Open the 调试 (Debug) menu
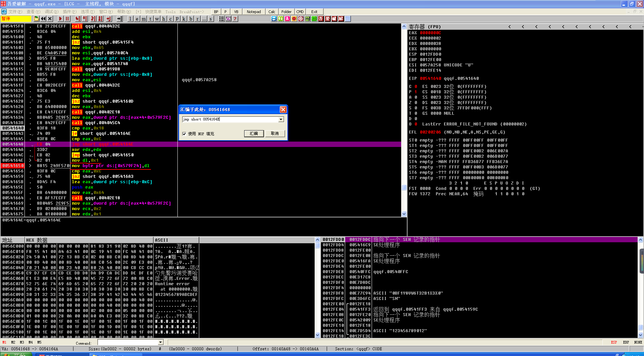Screen dimensions: 644x356 click(x=51, y=12)
